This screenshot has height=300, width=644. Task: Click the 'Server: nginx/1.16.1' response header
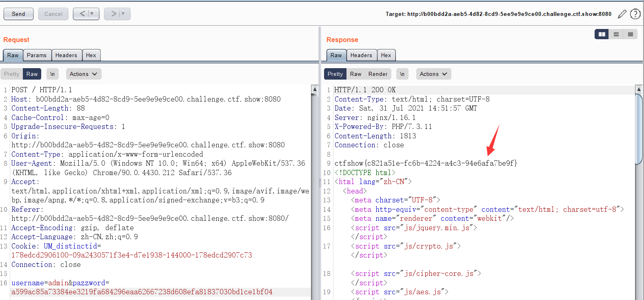click(375, 118)
